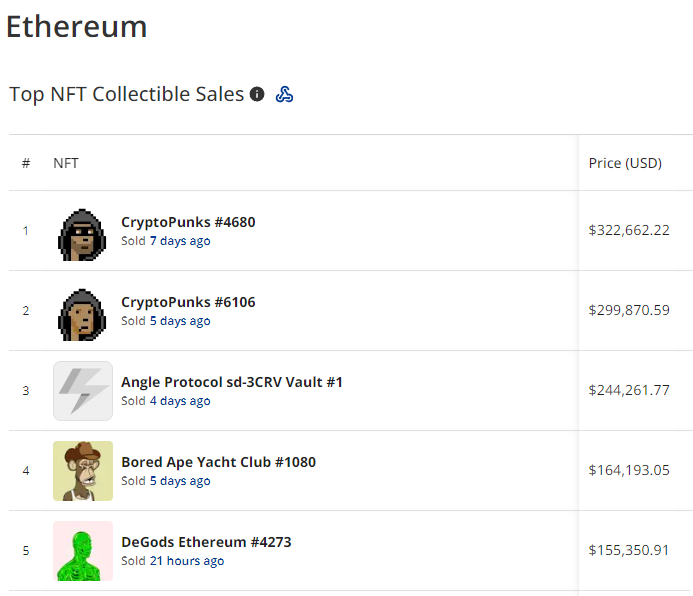Click the '7 days ago' sold link
This screenshot has width=693, height=596.
tap(180, 241)
